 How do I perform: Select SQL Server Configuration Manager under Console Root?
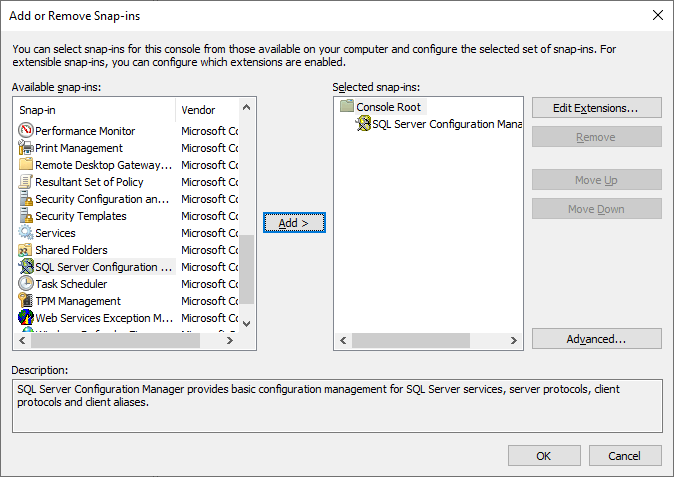tap(446, 124)
